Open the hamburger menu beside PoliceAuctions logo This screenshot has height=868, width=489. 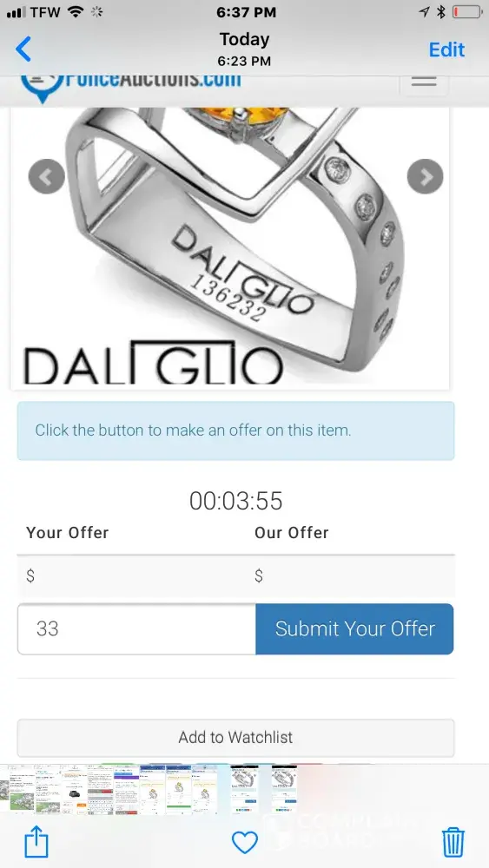(x=424, y=82)
